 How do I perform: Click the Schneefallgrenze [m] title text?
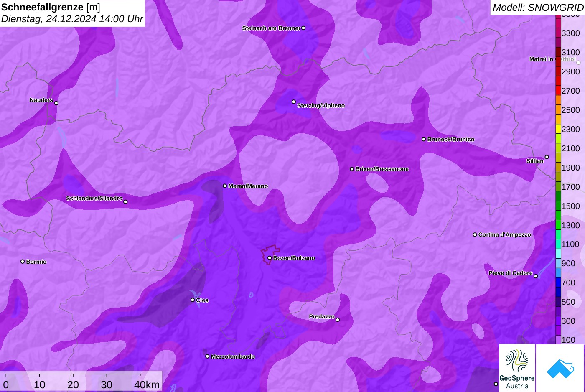click(x=51, y=7)
